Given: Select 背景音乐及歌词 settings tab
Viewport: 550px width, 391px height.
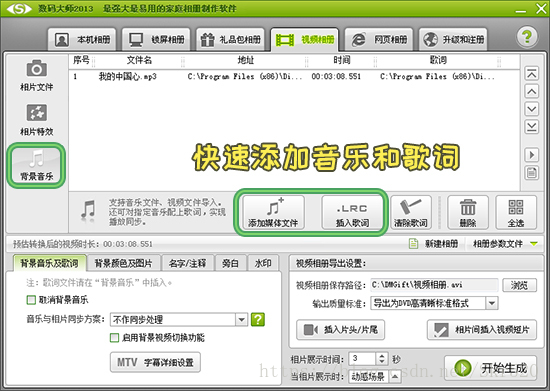Looking at the screenshot, I should point(49,263).
